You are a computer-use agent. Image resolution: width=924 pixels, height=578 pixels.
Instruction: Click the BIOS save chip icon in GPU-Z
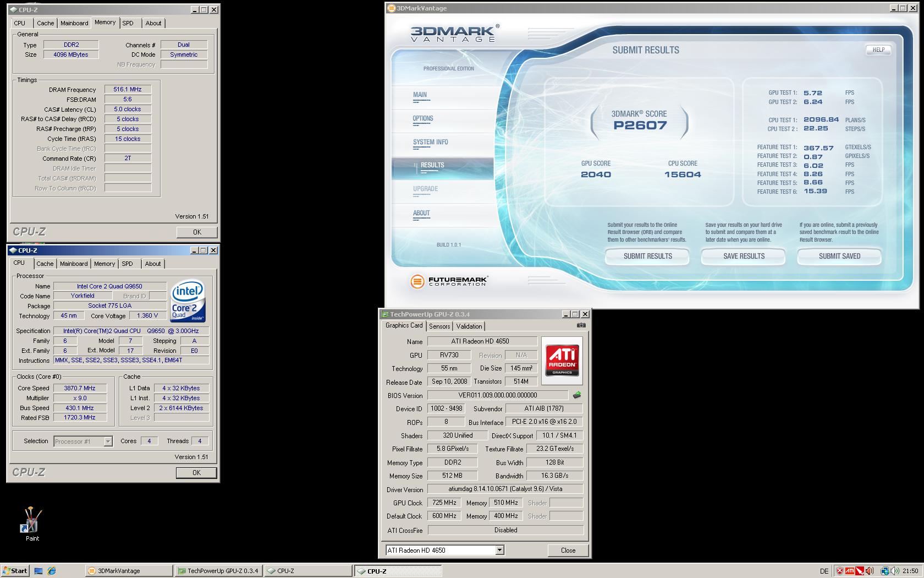576,395
